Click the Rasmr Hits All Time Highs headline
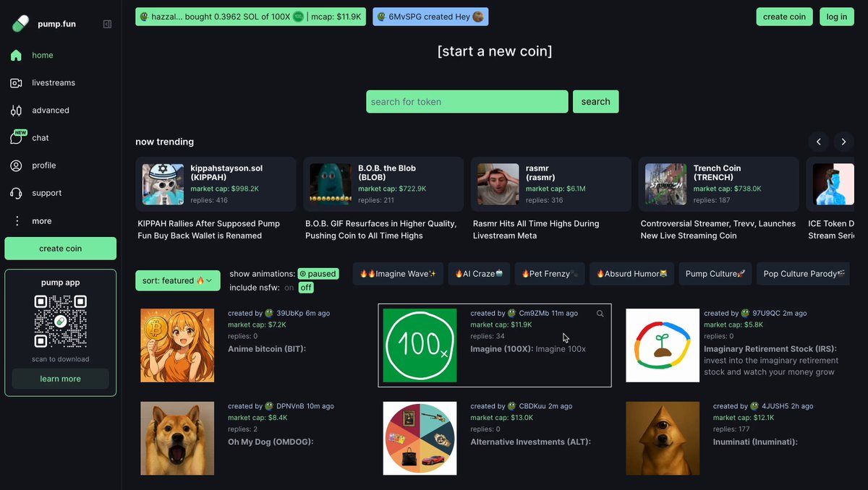868x490 pixels. 536,230
